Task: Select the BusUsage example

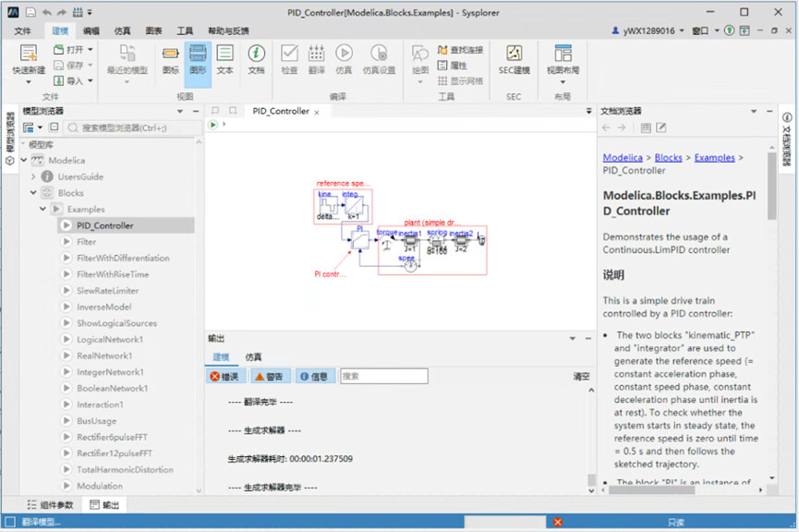Action: (x=96, y=421)
